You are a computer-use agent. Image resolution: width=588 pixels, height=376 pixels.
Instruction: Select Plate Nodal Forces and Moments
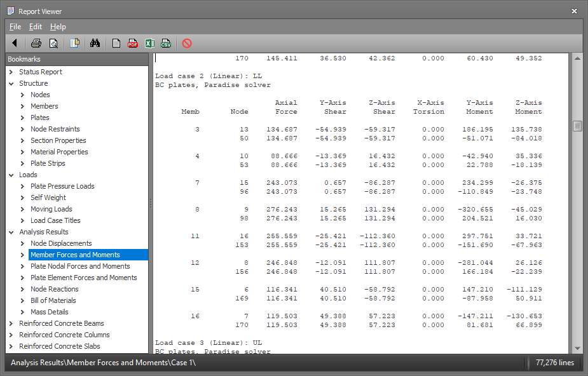tap(80, 266)
